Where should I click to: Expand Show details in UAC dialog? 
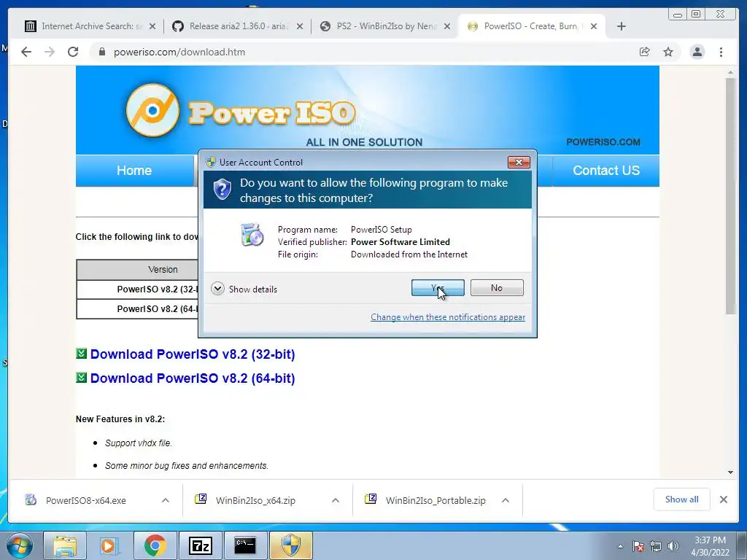click(x=244, y=289)
